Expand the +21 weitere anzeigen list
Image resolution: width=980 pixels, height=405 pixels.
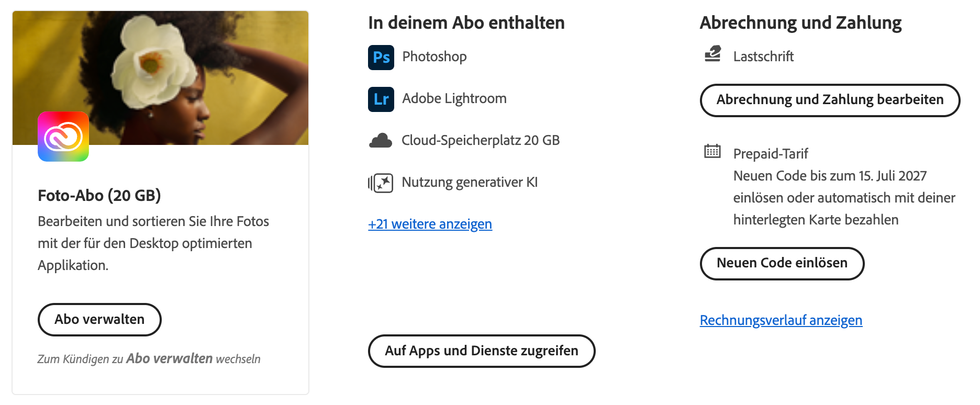(430, 224)
